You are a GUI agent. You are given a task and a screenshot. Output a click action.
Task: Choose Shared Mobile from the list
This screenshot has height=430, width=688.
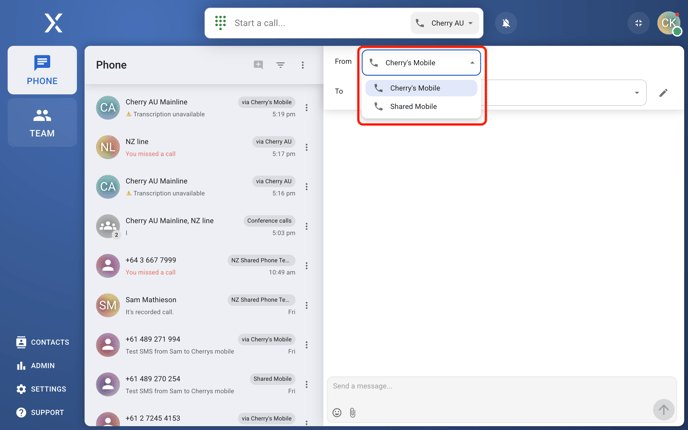(421, 106)
